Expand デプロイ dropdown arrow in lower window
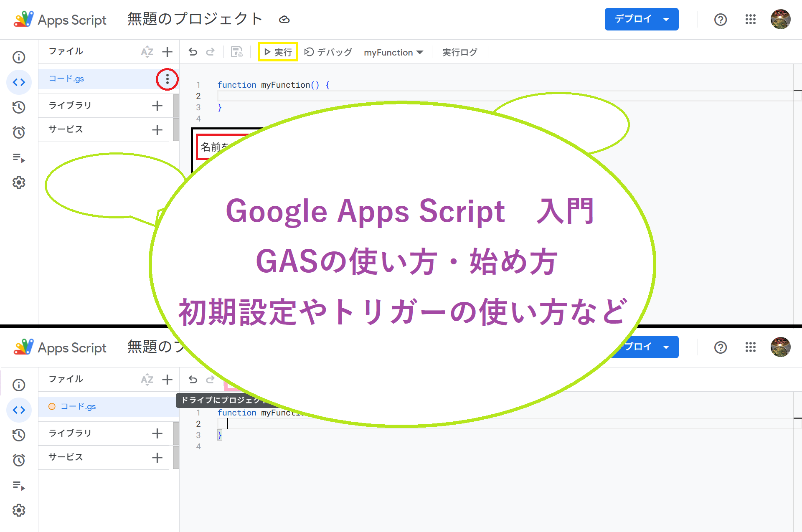Image resolution: width=802 pixels, height=532 pixels. [666, 347]
